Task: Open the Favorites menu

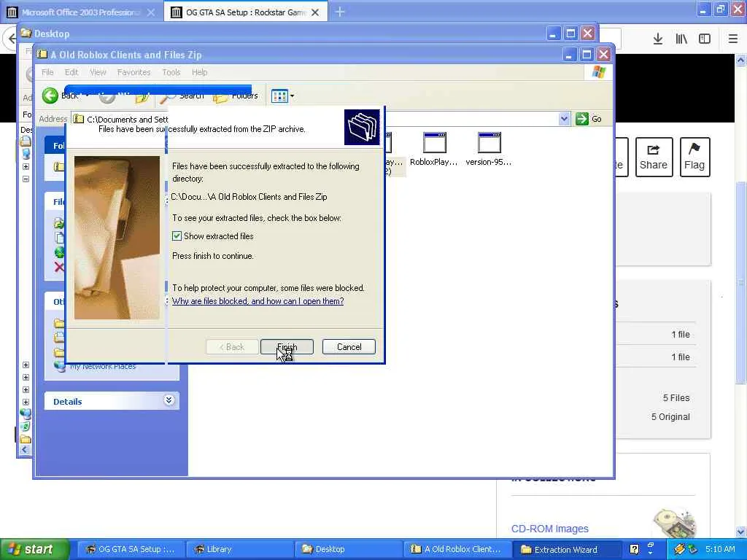Action: pyautogui.click(x=134, y=72)
